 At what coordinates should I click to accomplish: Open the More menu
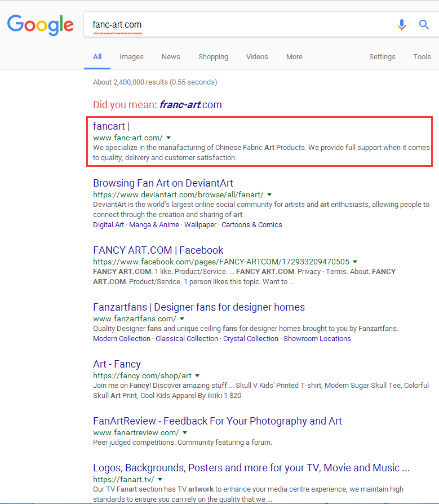tap(294, 57)
